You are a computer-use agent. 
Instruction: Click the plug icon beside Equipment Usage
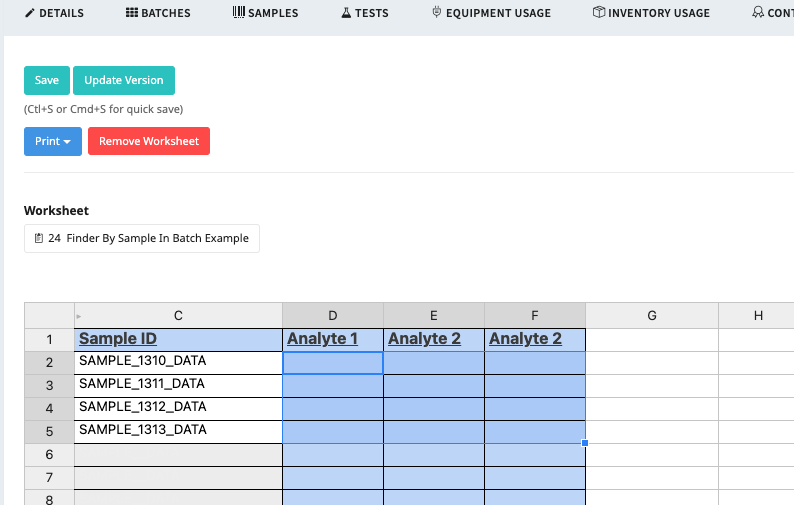[x=436, y=12]
